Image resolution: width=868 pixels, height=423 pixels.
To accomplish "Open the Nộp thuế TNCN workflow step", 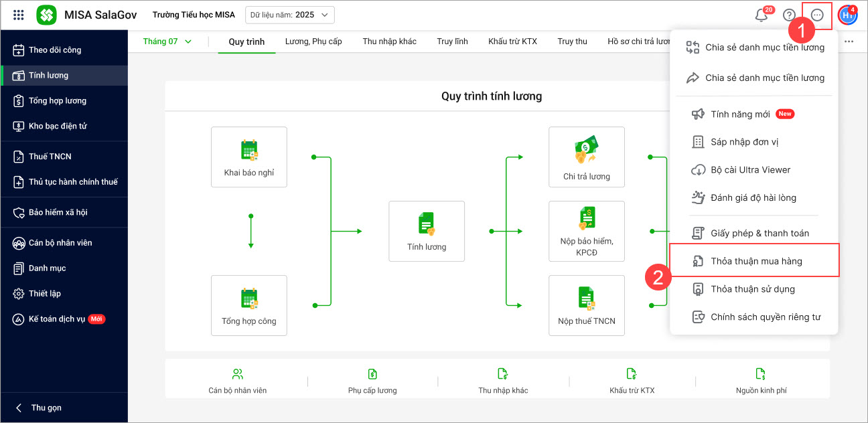I will tap(586, 305).
